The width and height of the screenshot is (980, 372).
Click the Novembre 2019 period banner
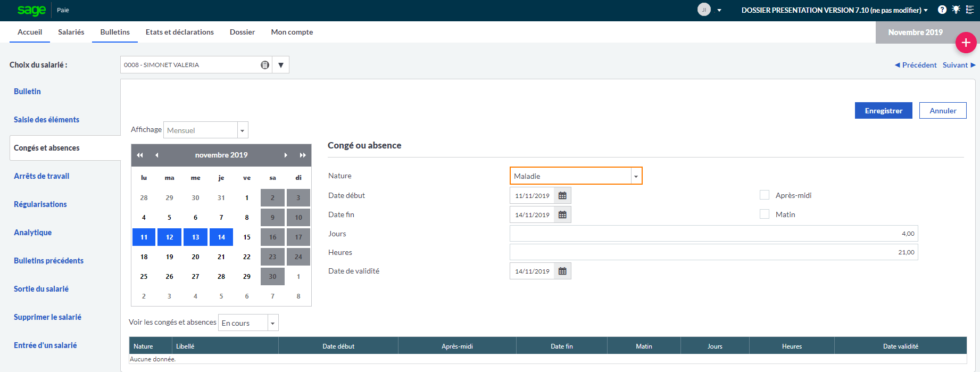click(x=915, y=32)
